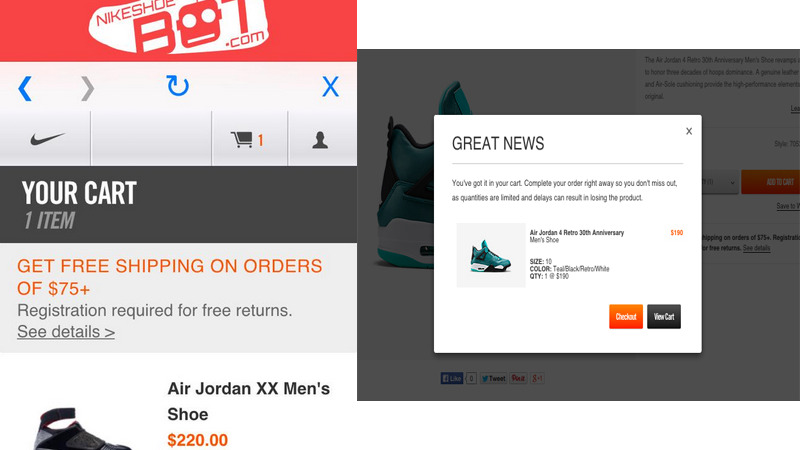Click the Facebook Like button
Viewport: 800px width, 450px height.
click(x=452, y=378)
